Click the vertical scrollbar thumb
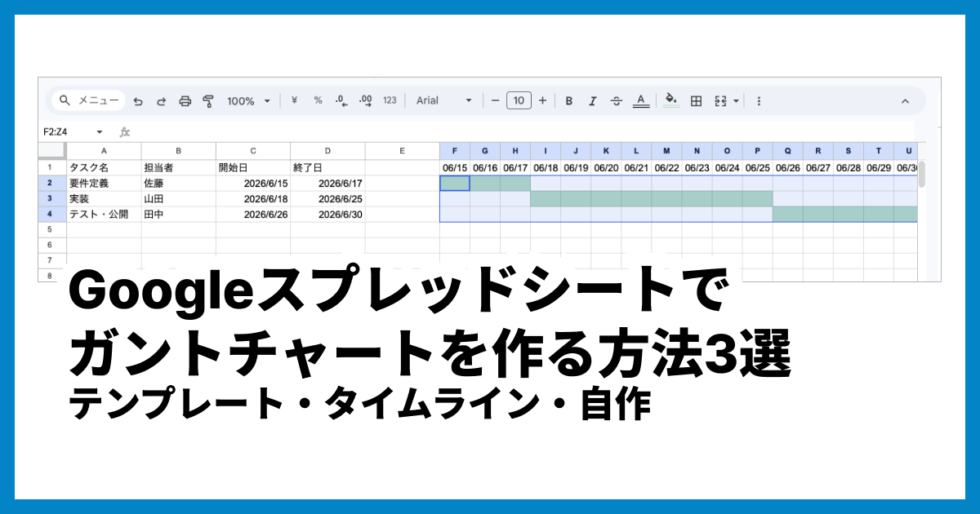The image size is (980, 514). pos(922,175)
